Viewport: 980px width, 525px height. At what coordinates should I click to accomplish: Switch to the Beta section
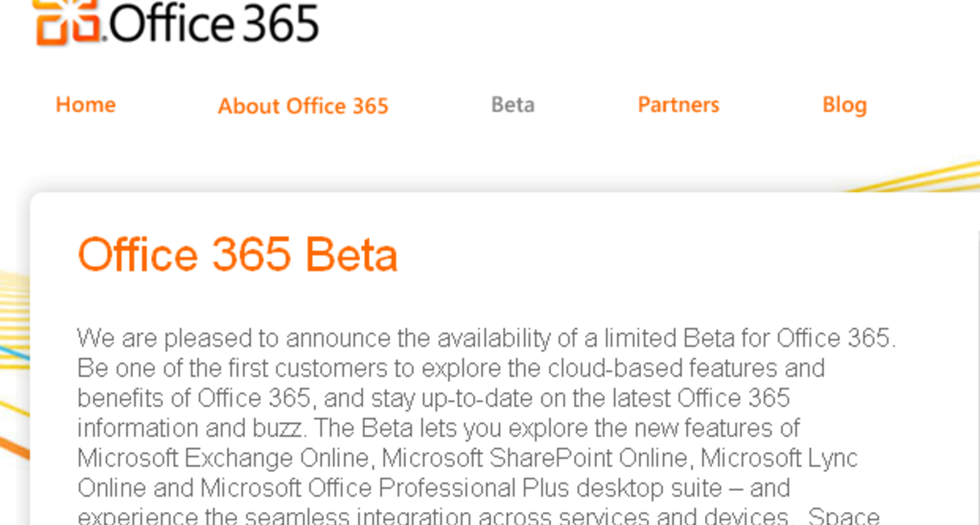point(512,105)
